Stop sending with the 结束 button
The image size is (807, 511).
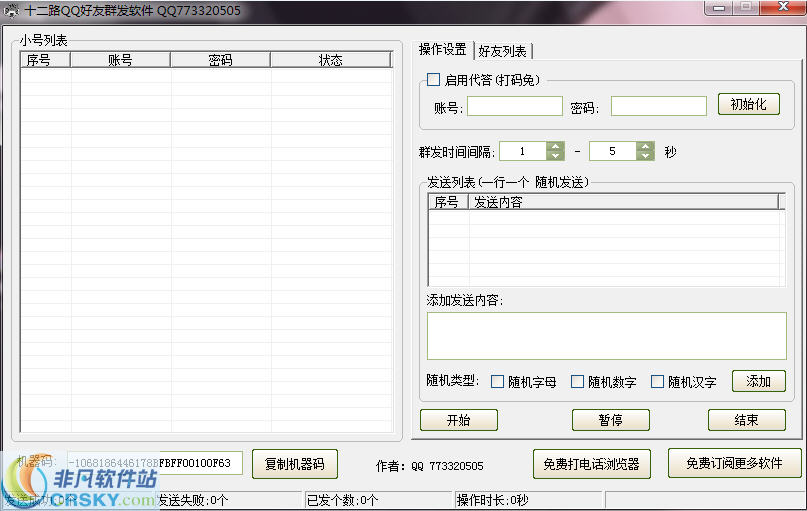click(x=747, y=420)
